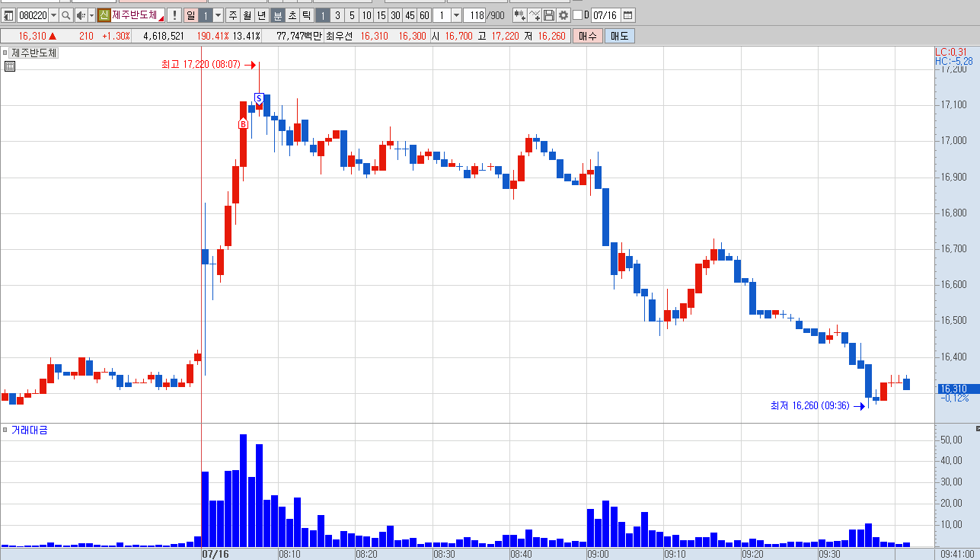Click the data table grid icon below the stock name
This screenshot has width=980, height=560.
[10, 66]
